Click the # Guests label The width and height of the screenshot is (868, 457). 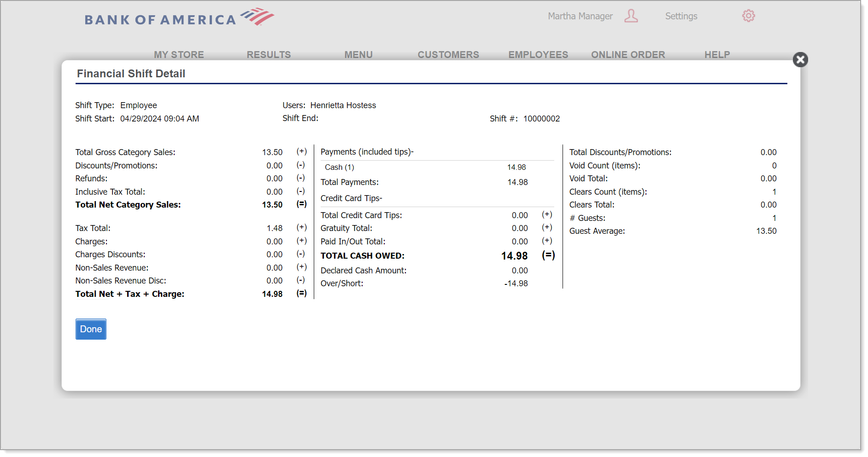[x=587, y=218]
